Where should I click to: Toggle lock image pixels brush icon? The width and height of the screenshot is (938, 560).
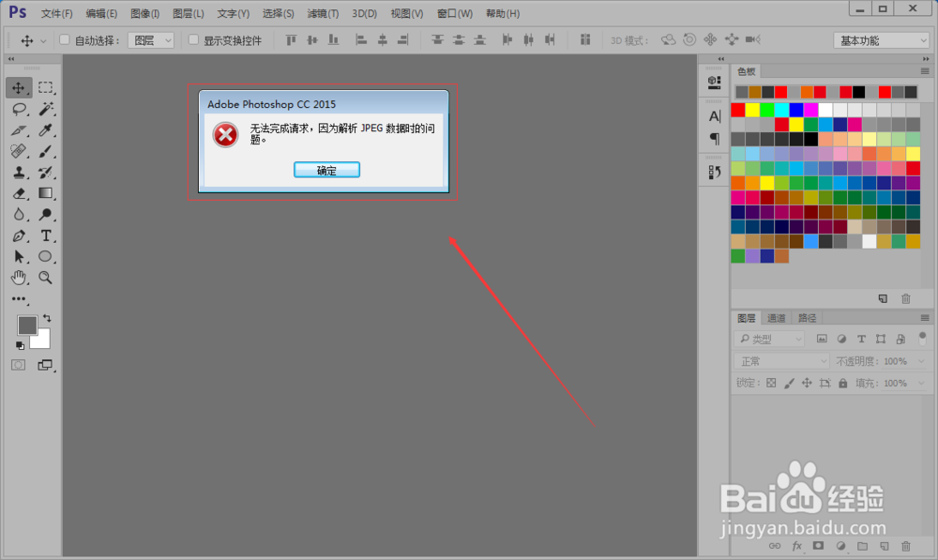point(789,383)
